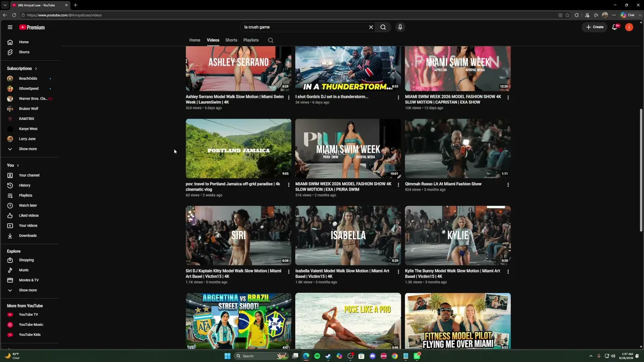Switch to the channel Shorts tab
Image resolution: width=644 pixels, height=362 pixels.
[231, 40]
